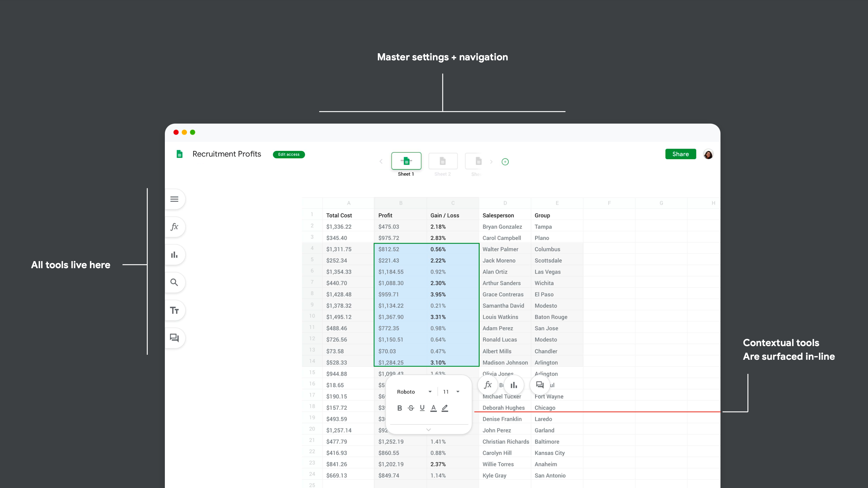The width and height of the screenshot is (868, 488).
Task: Open the comments tool in left sidebar
Action: click(x=174, y=338)
